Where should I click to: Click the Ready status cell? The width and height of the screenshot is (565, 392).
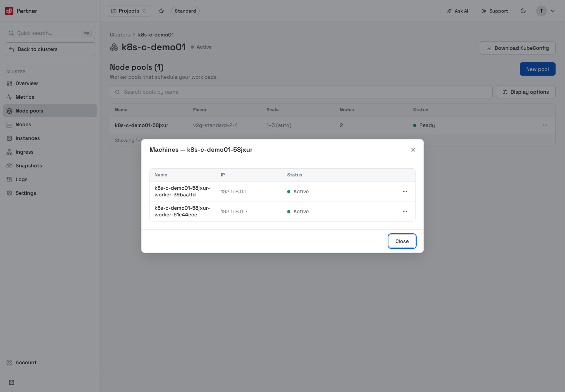pyautogui.click(x=424, y=125)
